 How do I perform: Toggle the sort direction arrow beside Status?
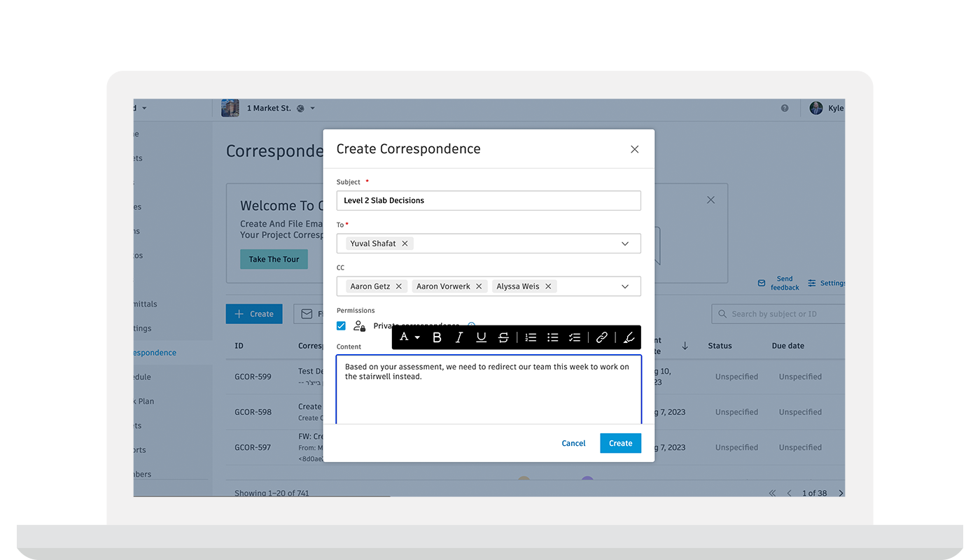tap(685, 346)
